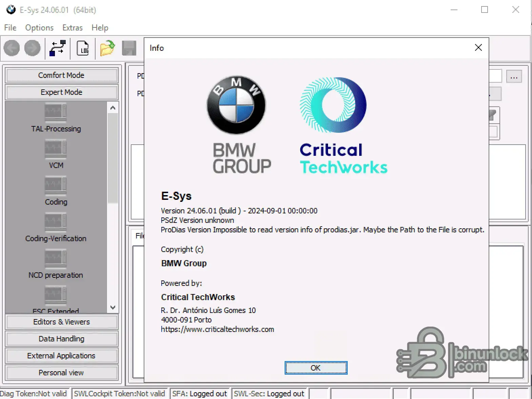Close the Info dialog with X
This screenshot has width=532, height=399.
pyautogui.click(x=478, y=47)
